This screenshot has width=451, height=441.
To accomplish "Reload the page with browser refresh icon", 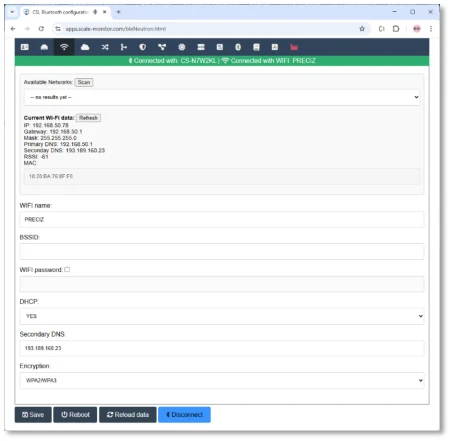I will point(41,29).
